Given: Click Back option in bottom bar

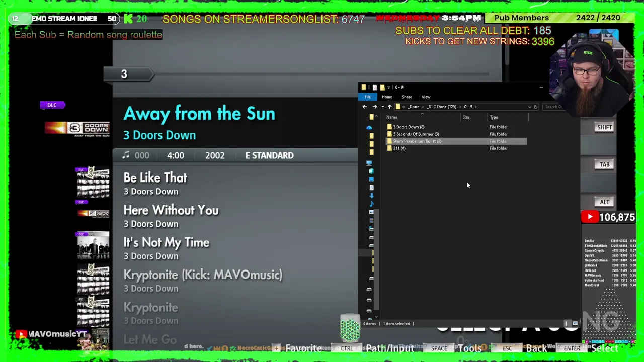Looking at the screenshot, I should (x=536, y=348).
